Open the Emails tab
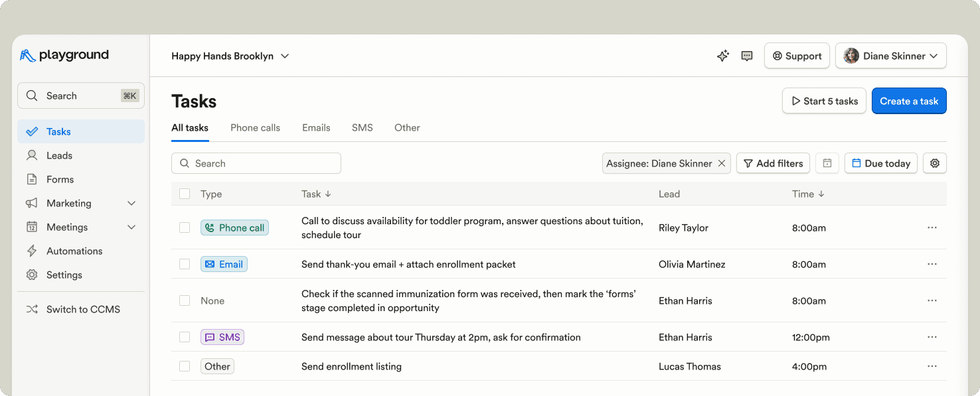 pyautogui.click(x=316, y=127)
